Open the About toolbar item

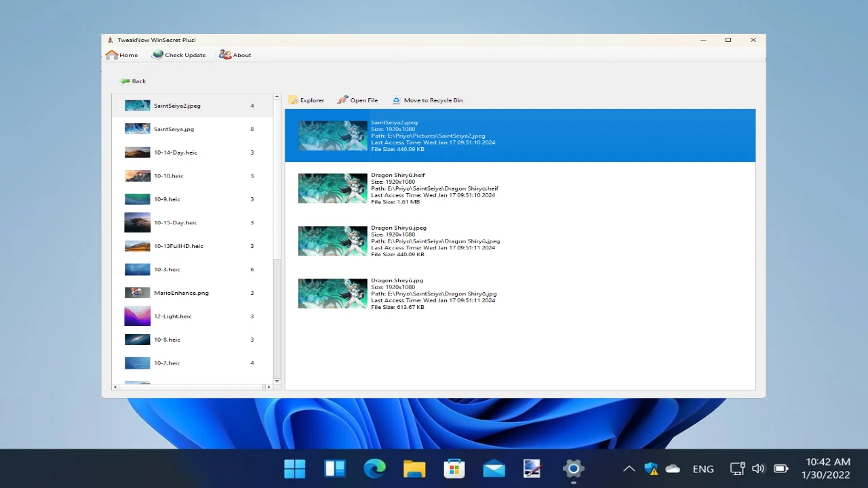click(x=235, y=55)
